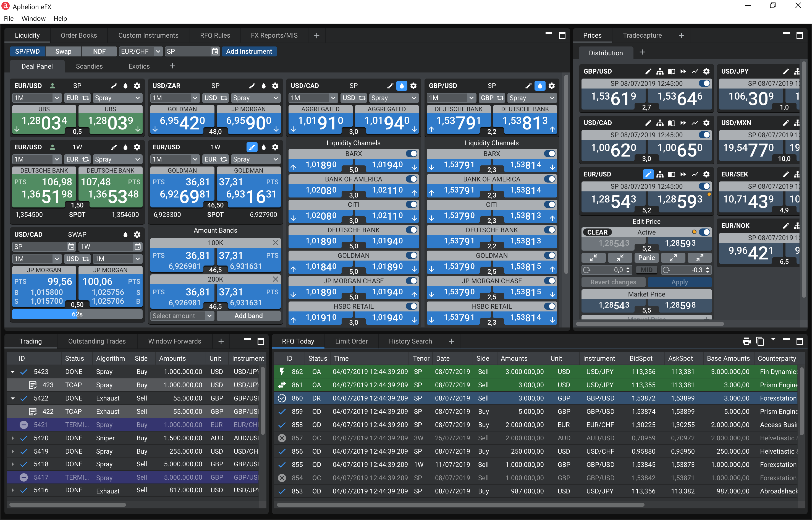Image resolution: width=812 pixels, height=520 pixels.
Task: Collapse trade row 5423
Action: 13,372
